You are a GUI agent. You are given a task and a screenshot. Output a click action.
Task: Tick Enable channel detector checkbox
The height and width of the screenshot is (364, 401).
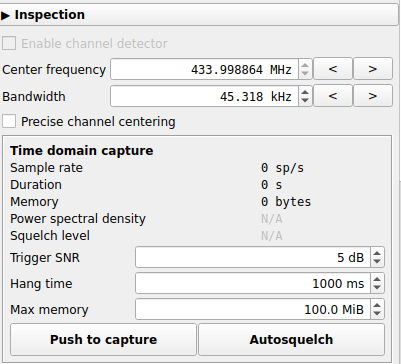pyautogui.click(x=9, y=43)
